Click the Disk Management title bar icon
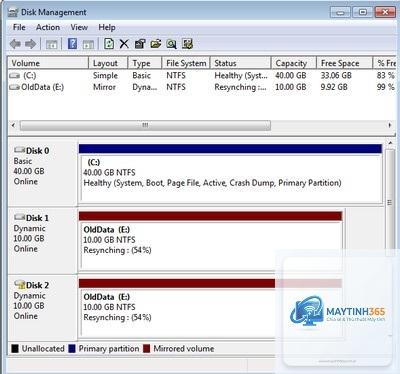 [x=13, y=12]
